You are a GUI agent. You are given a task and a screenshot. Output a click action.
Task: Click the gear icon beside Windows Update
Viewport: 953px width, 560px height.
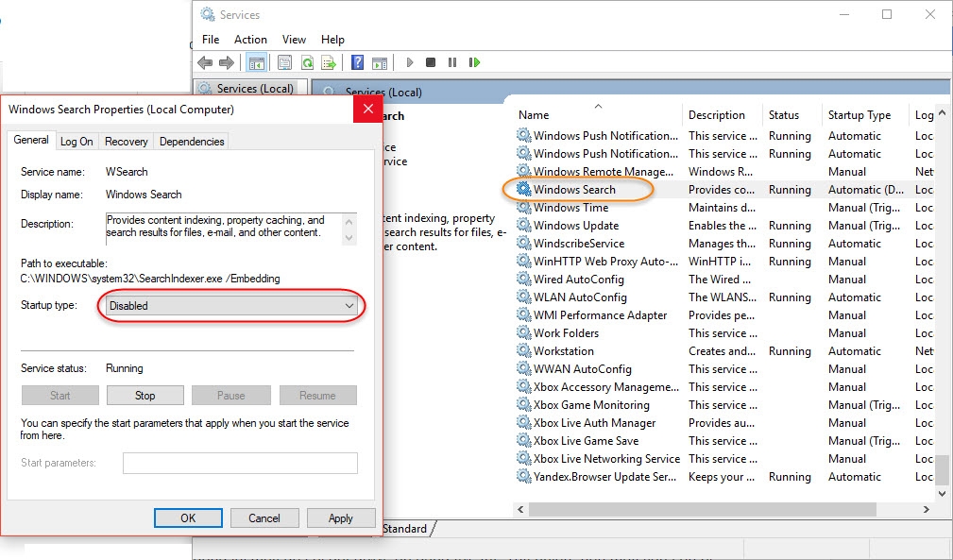point(523,225)
